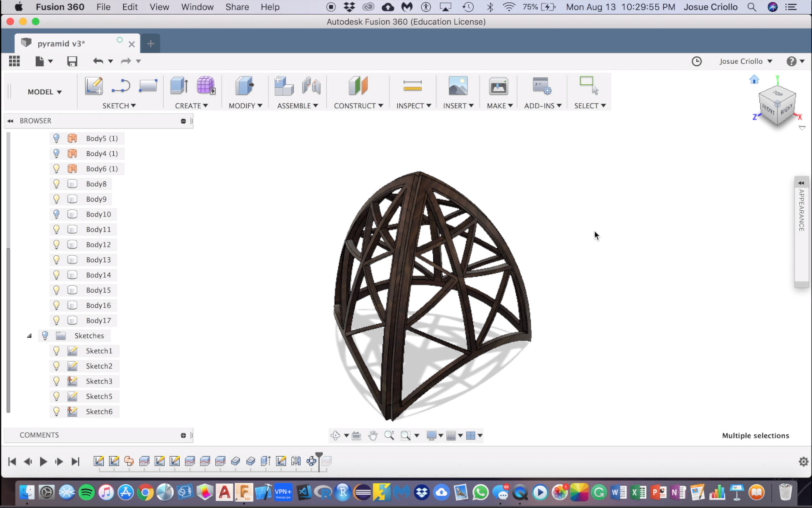
Task: Click the Select window selection icon
Action: click(x=589, y=85)
